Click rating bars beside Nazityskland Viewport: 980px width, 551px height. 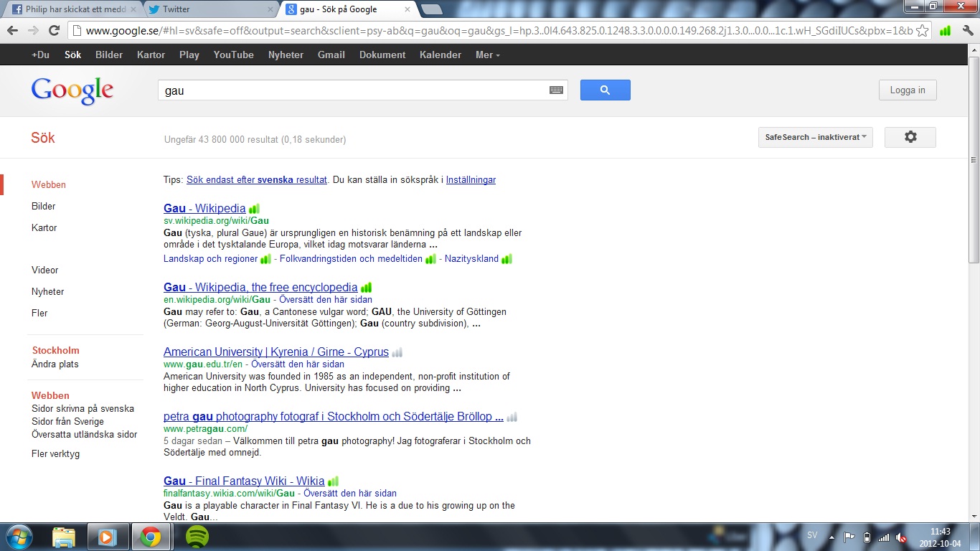[507, 259]
